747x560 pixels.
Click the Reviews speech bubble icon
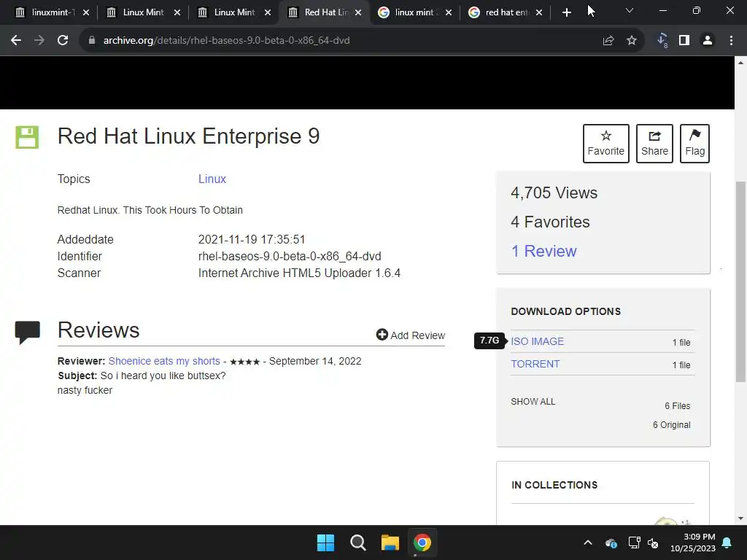27,332
